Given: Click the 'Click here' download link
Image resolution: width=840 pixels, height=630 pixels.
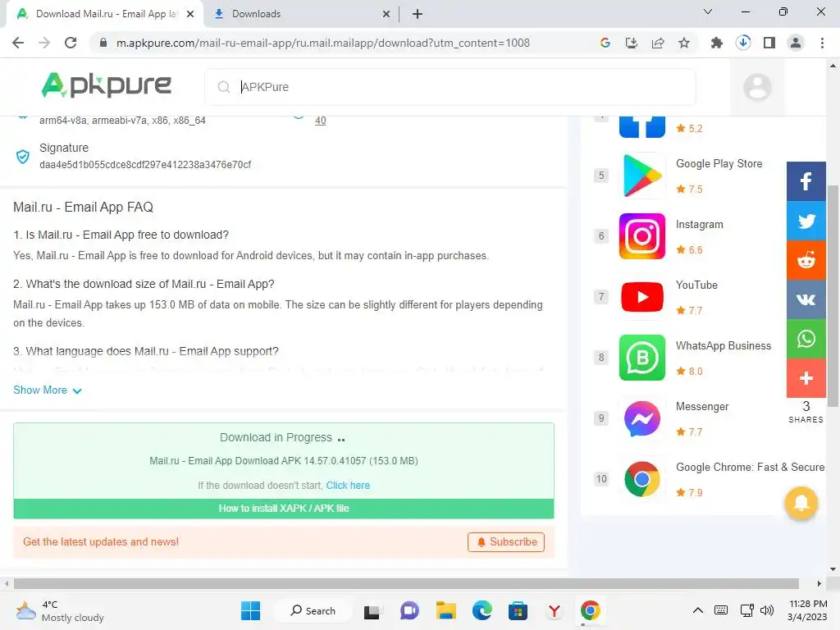Looking at the screenshot, I should tap(348, 486).
